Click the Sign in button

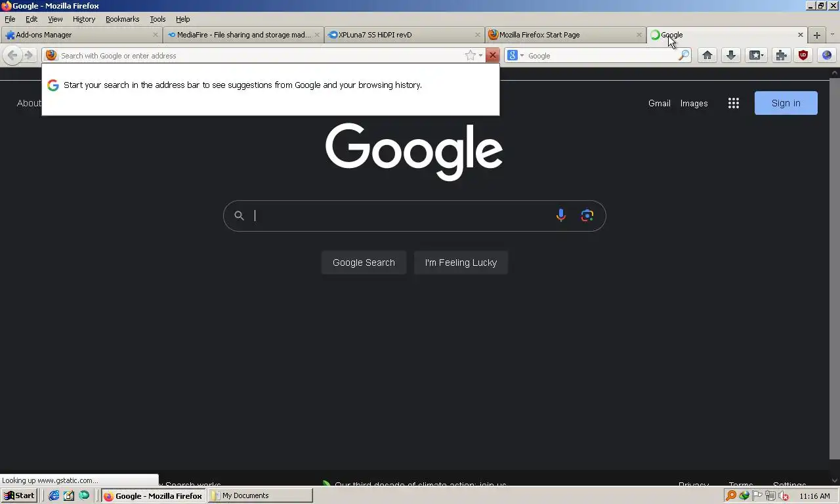[786, 103]
